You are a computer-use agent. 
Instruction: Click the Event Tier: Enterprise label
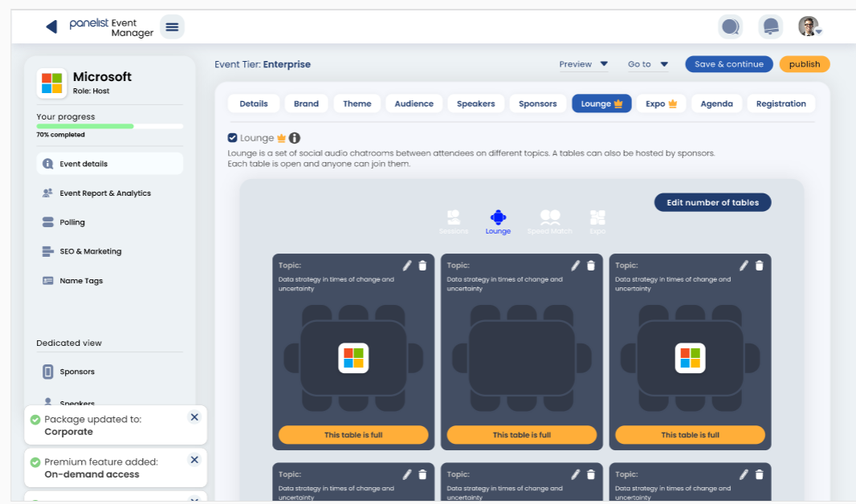(x=263, y=64)
